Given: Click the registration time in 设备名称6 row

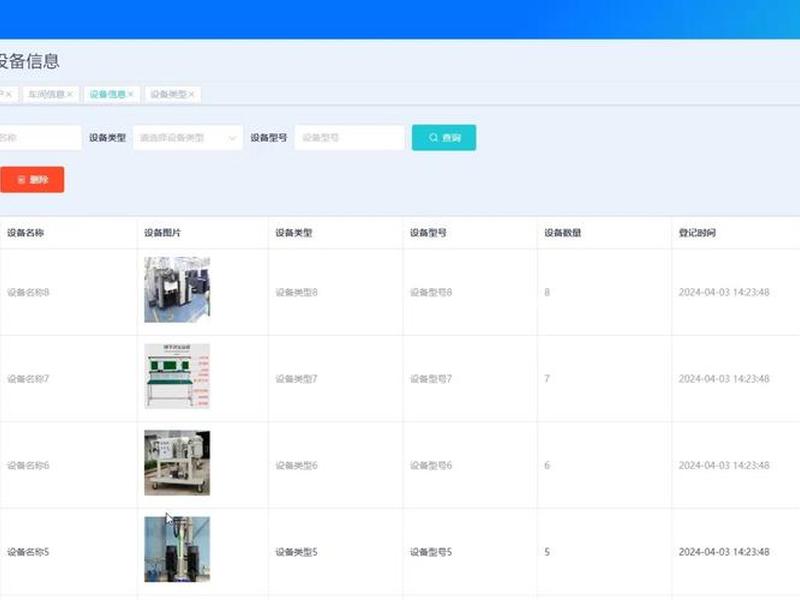Looking at the screenshot, I should [724, 465].
